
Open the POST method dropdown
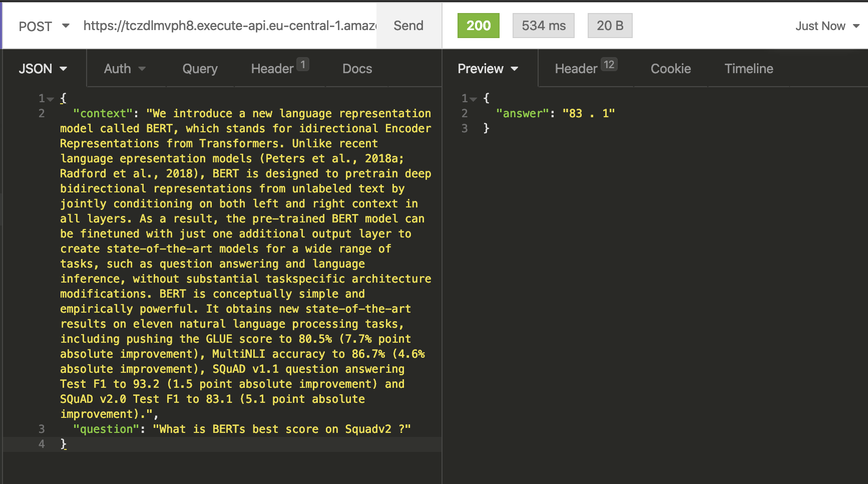click(44, 26)
